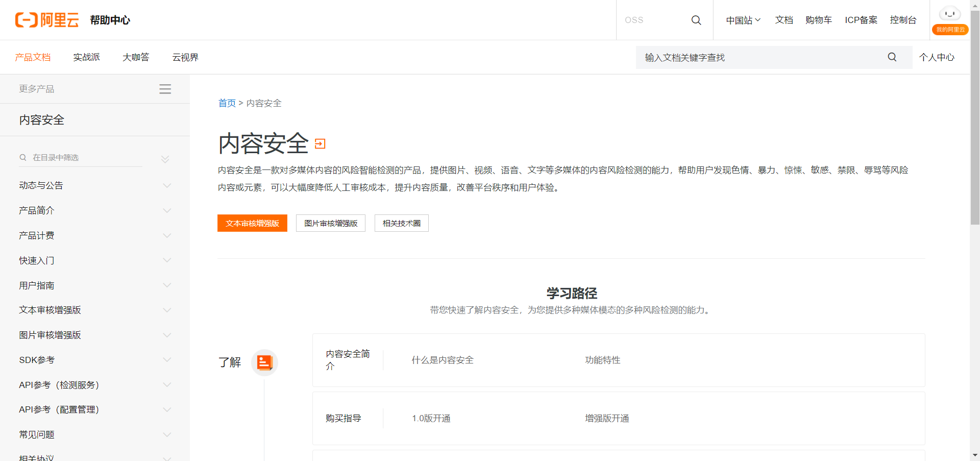
Task: Expand the API参考（配置管理）section
Action: point(166,409)
